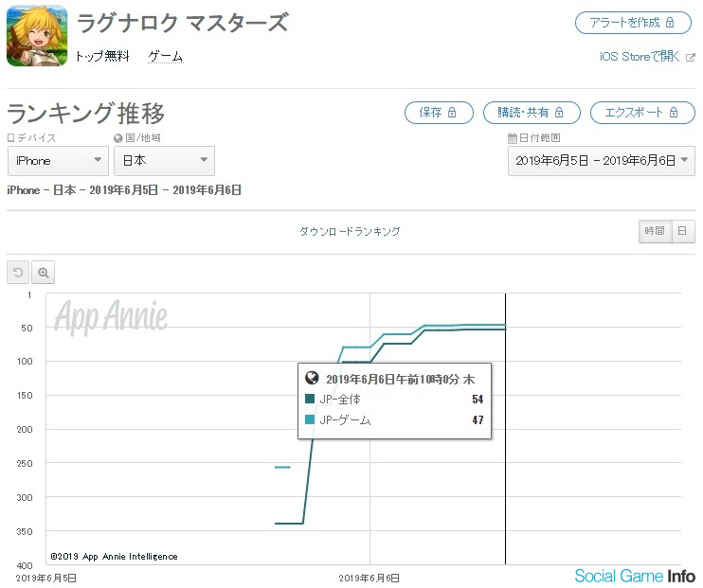Click the lock icon on エクスポート button
The width and height of the screenshot is (703, 588).
pos(674,112)
